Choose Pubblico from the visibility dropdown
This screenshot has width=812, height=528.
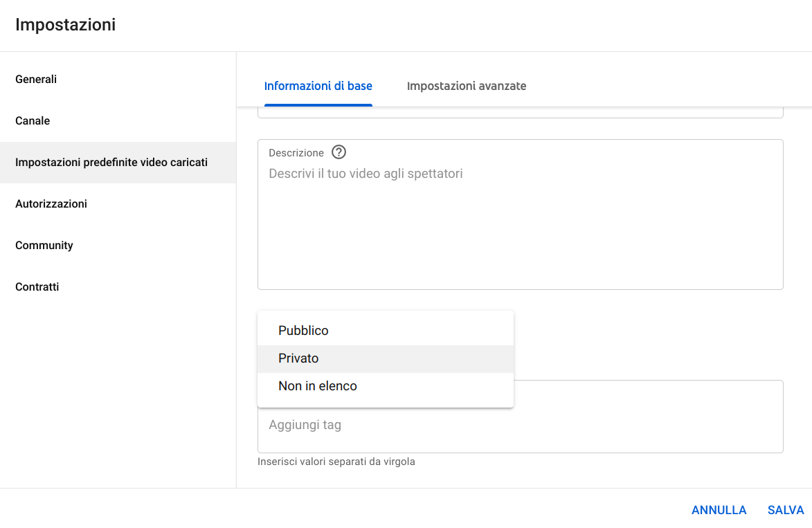(x=303, y=331)
